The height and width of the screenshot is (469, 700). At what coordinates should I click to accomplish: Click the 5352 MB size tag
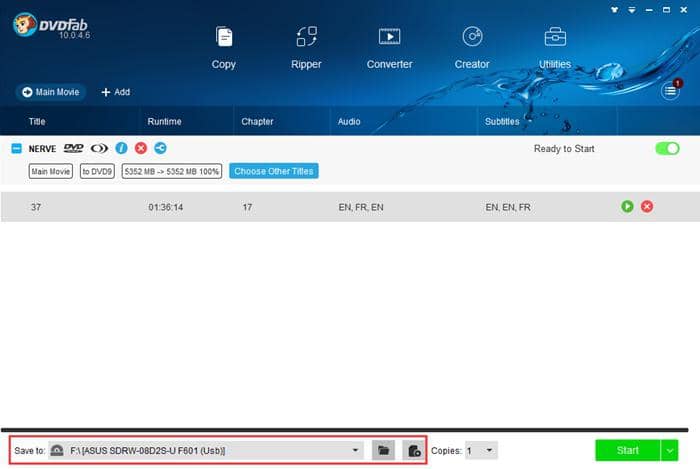pos(172,171)
